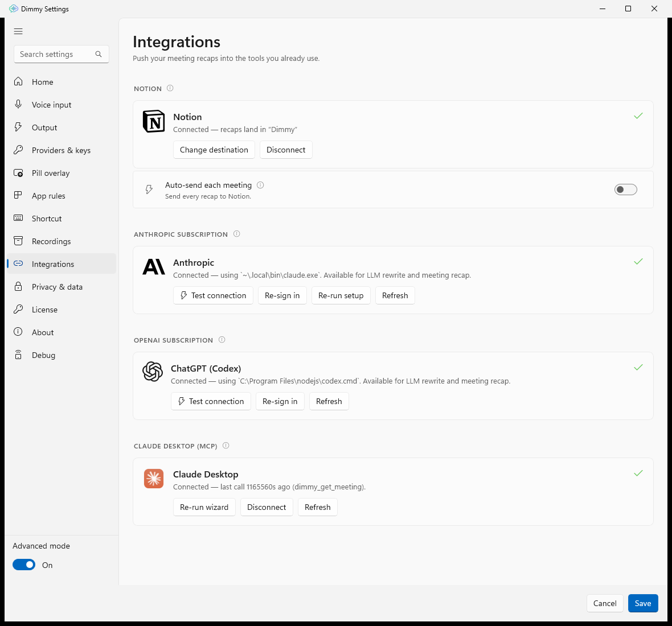Click the info icon beside Auto-send each meeting

(x=260, y=185)
